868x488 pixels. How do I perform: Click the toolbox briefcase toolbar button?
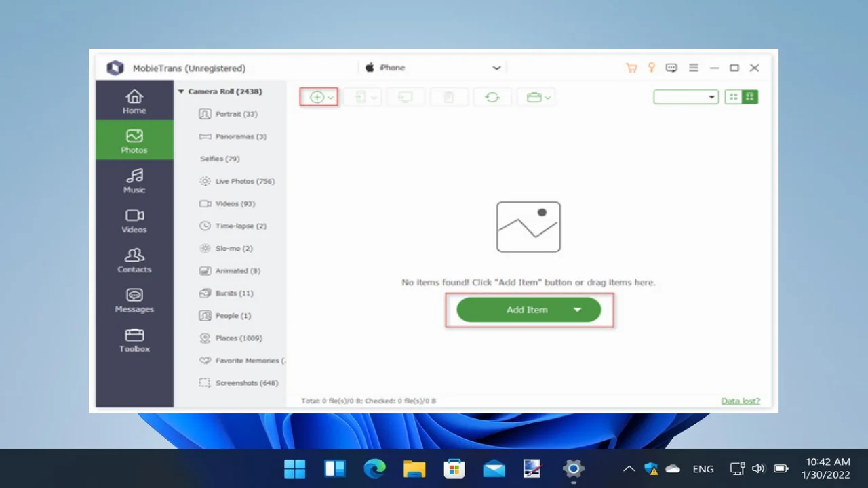(534, 97)
